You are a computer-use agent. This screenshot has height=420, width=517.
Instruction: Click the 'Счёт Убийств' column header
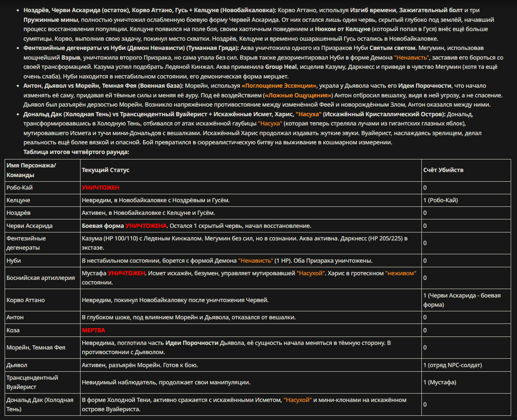point(466,170)
